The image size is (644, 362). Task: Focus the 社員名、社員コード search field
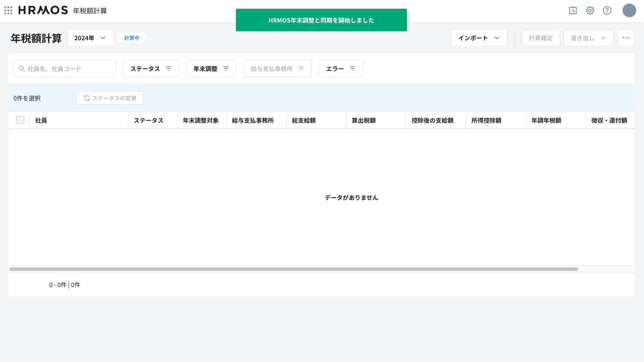click(x=68, y=69)
